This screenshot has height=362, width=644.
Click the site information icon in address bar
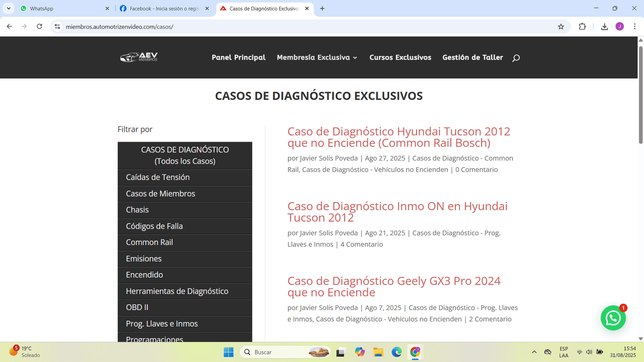(57, 27)
